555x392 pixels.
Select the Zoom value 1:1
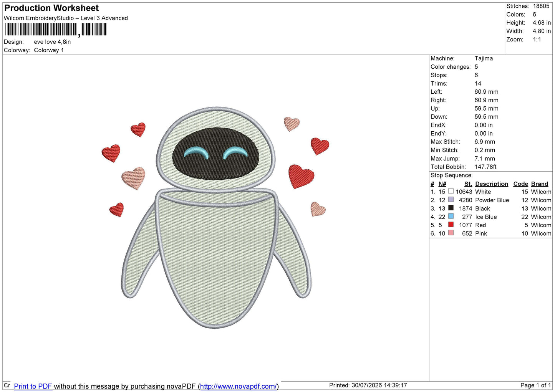(x=537, y=40)
